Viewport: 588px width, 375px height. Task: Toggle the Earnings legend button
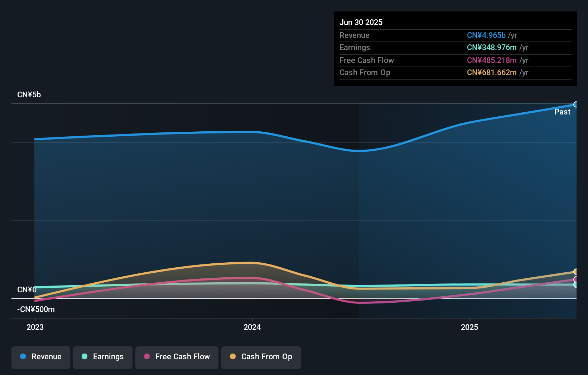[x=103, y=357]
